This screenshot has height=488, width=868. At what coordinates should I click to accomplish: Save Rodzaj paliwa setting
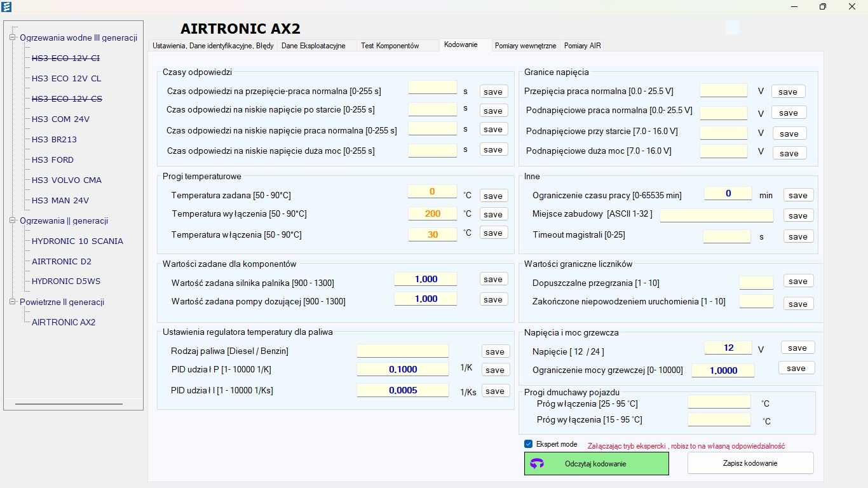(495, 351)
